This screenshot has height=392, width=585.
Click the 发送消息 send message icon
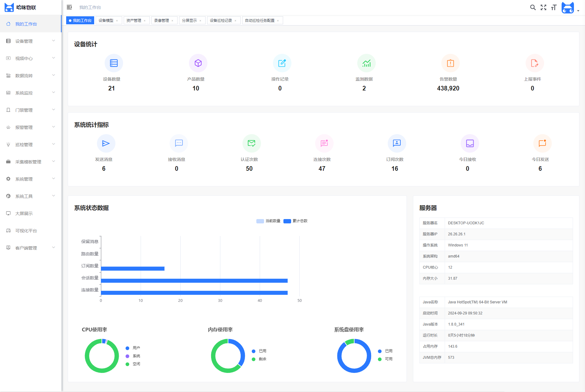[106, 143]
